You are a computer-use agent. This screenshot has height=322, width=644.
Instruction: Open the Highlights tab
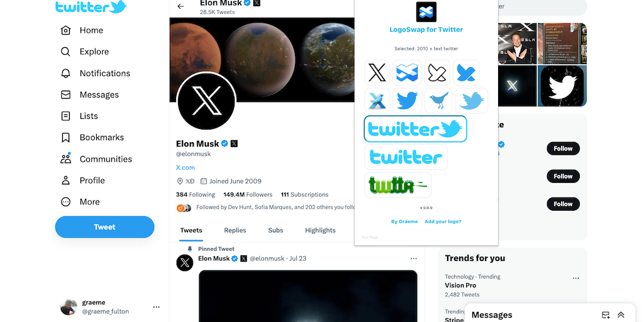pyautogui.click(x=320, y=230)
